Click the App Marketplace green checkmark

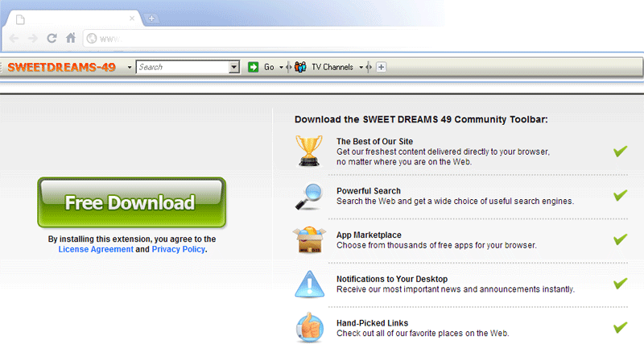click(620, 239)
